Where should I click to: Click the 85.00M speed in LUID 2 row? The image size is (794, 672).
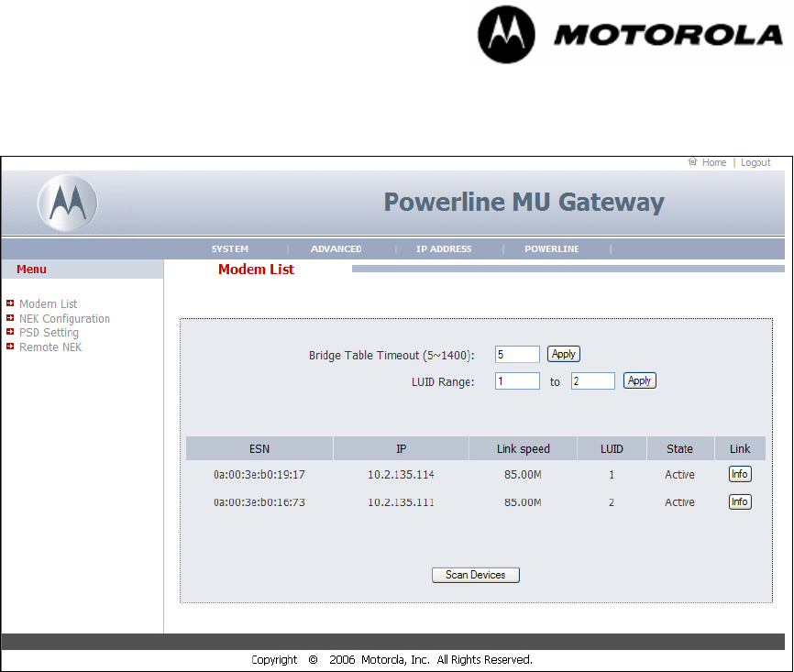pos(523,502)
